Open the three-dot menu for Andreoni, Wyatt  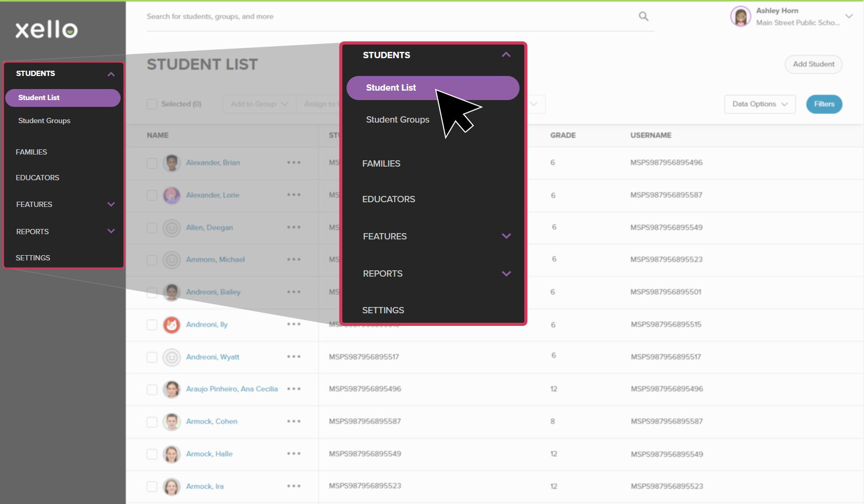coord(294,357)
